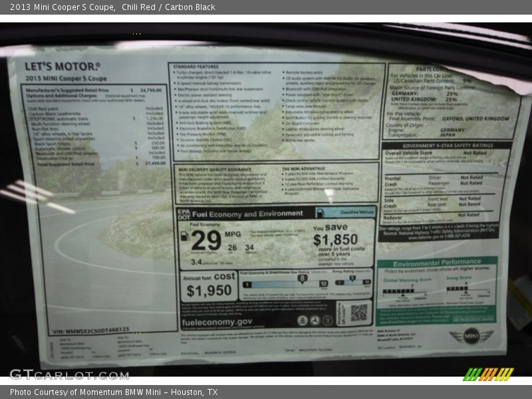Click the VIN number line
The width and height of the screenshot is (532, 399).
click(91, 330)
